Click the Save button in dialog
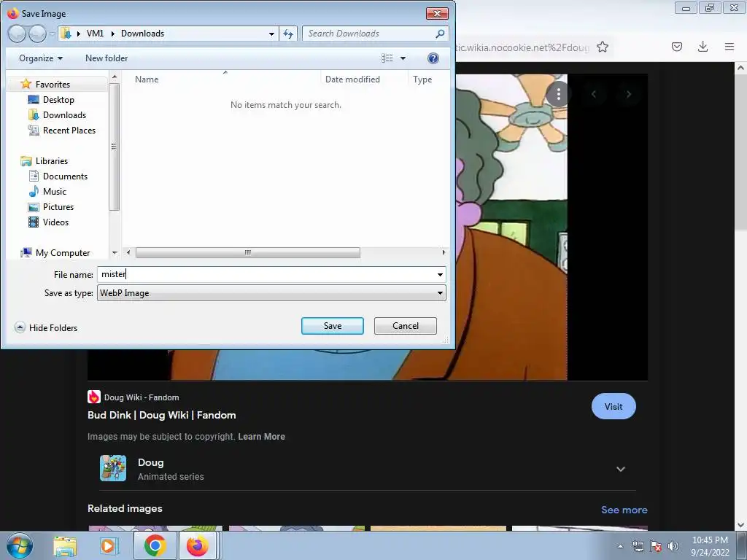The image size is (747, 560). pos(332,326)
